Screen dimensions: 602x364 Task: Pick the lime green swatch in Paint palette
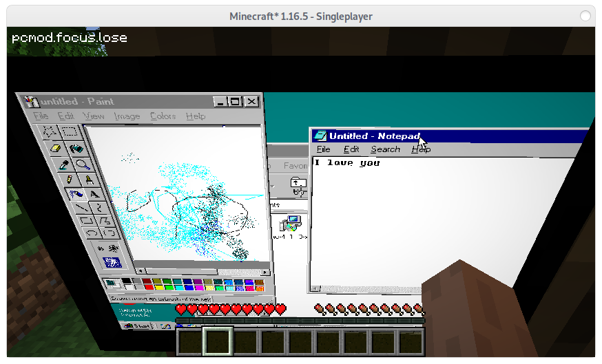tap(169, 288)
